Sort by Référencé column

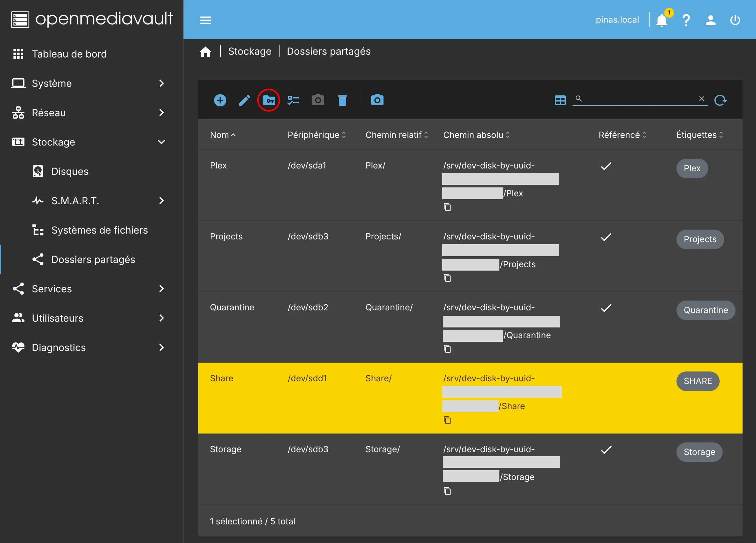pos(622,135)
